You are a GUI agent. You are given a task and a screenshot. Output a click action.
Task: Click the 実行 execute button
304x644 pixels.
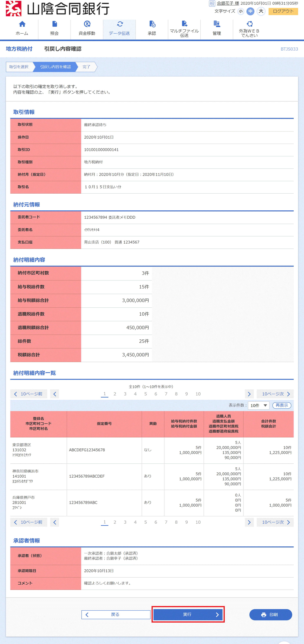[x=188, y=614]
